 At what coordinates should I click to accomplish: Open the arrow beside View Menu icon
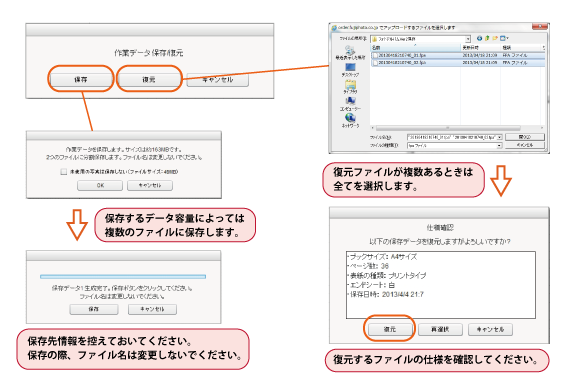tap(507, 38)
